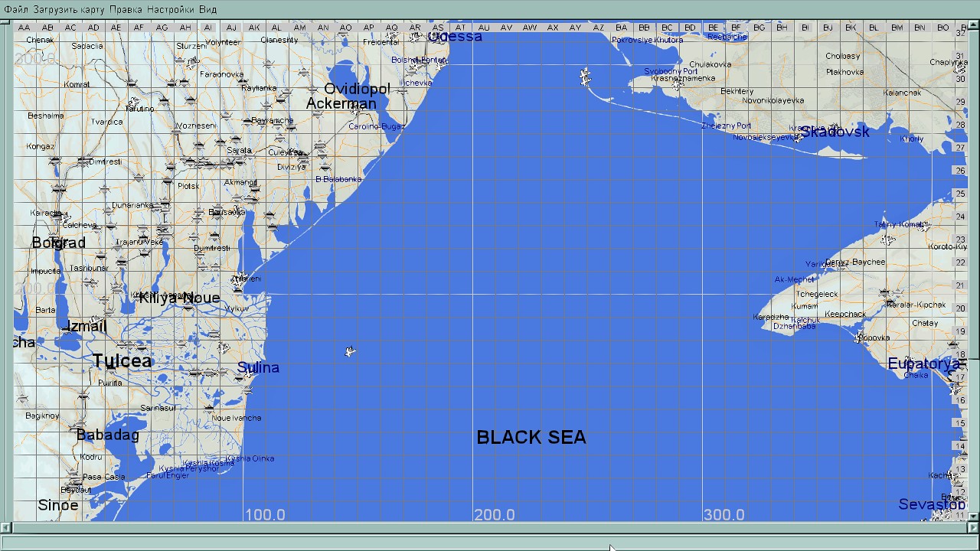
Task: Select the airplane marker above Freidental
Action: [393, 35]
